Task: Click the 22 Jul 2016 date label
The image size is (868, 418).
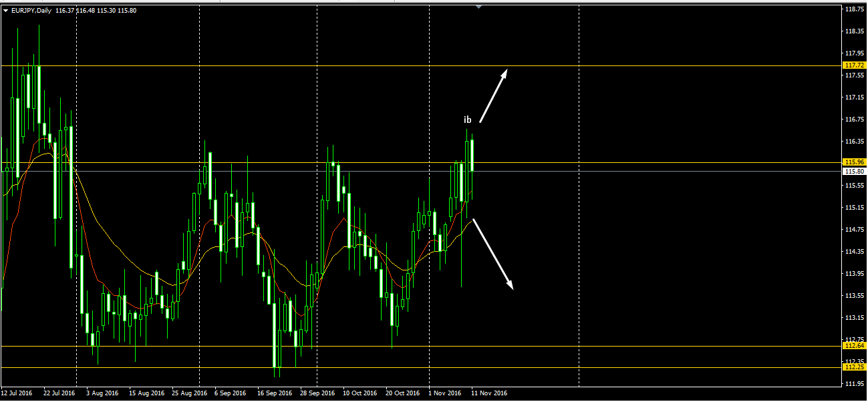Action: pyautogui.click(x=59, y=393)
